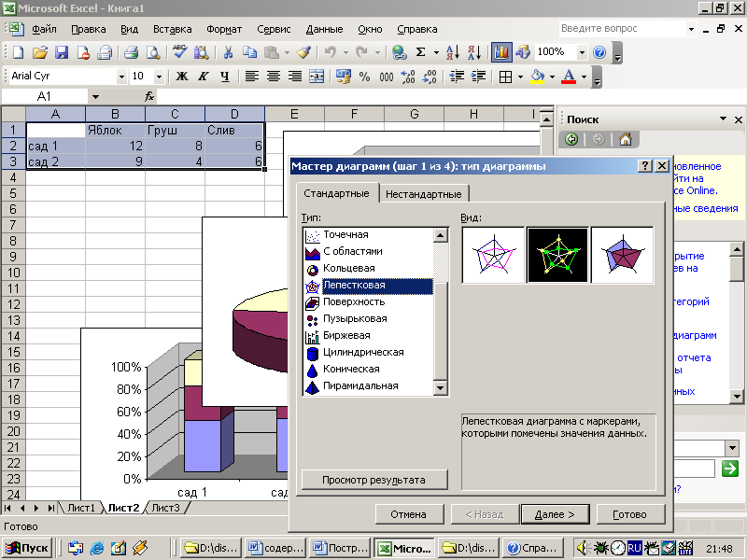Open the Arial Cyr font dropdown
Viewport: 747px width, 560px height.
pyautogui.click(x=121, y=77)
